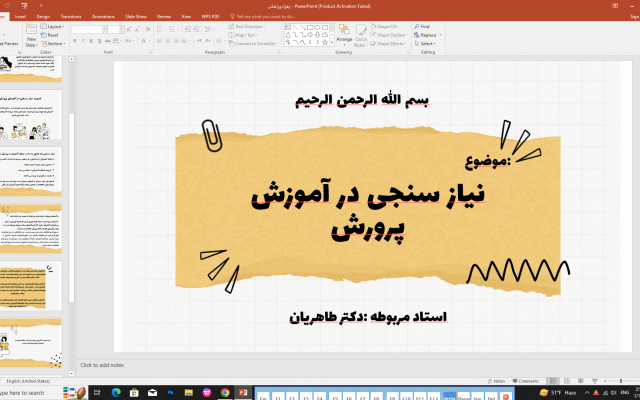640x400 pixels.
Task: Click Increase List Level icon
Action: pyautogui.click(x=196, y=29)
